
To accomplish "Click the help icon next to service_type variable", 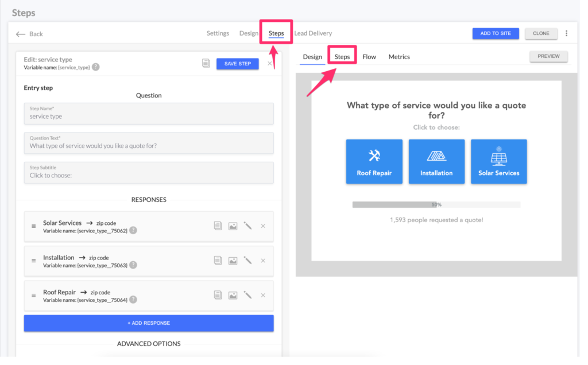I will coord(95,67).
